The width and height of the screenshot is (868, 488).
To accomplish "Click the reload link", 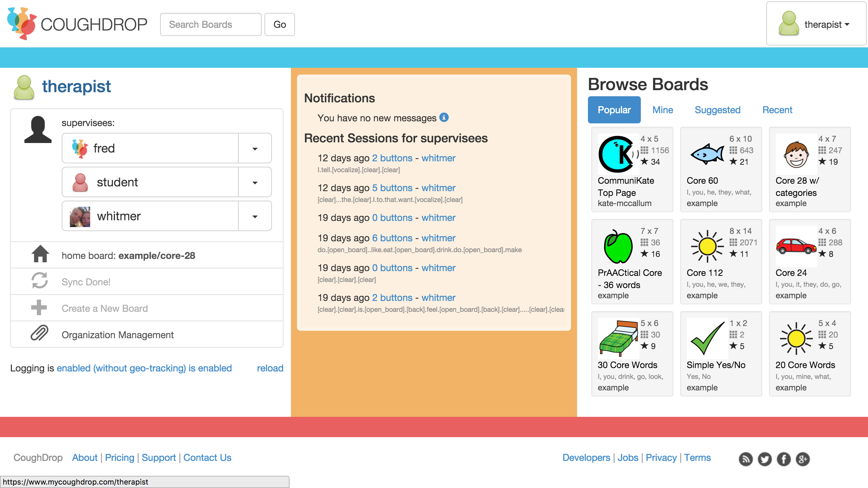I will pyautogui.click(x=270, y=368).
